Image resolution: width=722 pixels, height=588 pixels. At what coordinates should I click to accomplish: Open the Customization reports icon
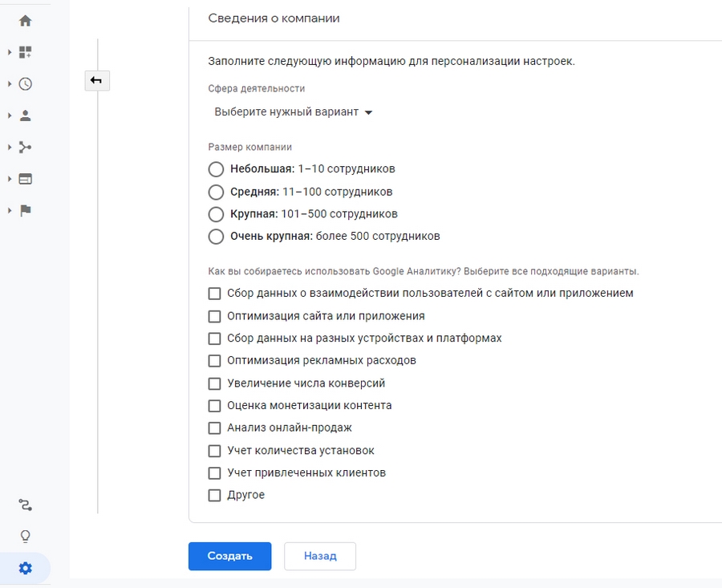25,52
